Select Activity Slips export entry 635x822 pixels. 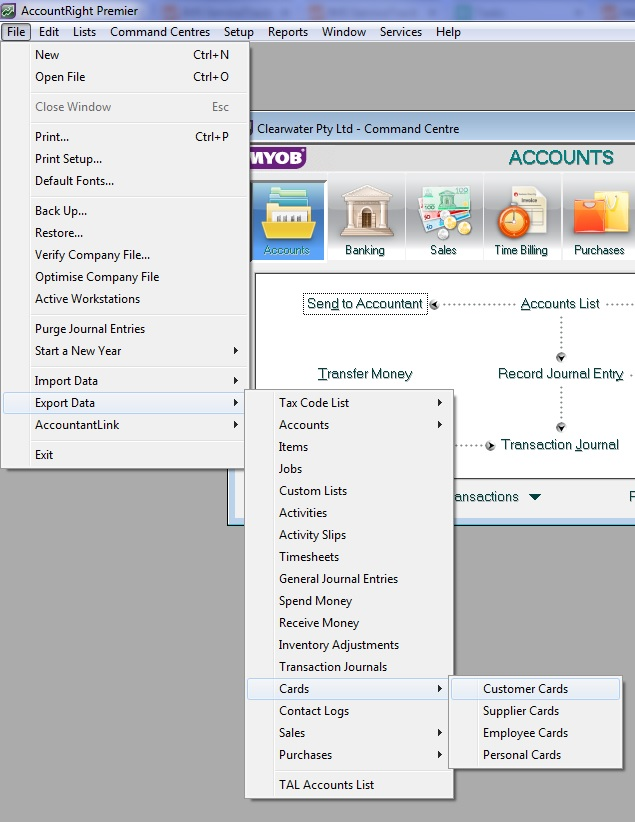tap(349, 535)
